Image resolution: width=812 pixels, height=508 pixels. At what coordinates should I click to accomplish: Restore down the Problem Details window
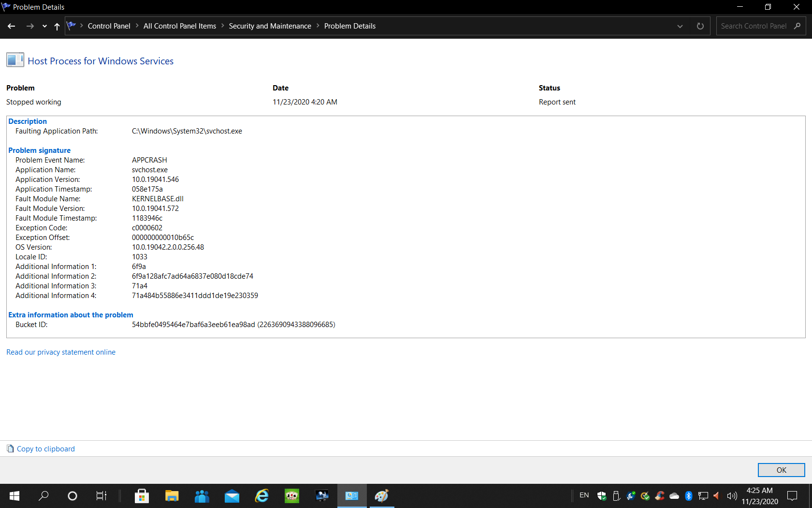click(768, 7)
